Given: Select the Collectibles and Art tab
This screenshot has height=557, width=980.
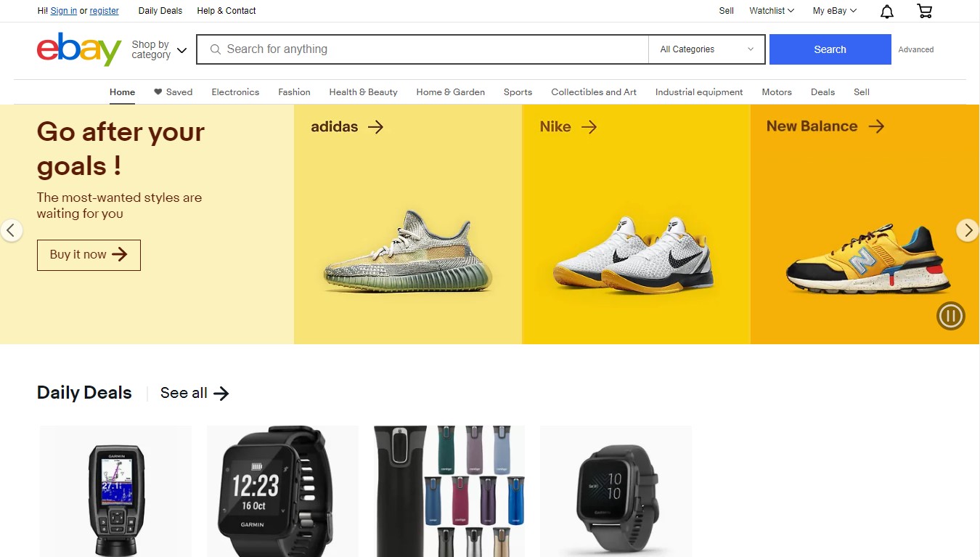Looking at the screenshot, I should [594, 92].
